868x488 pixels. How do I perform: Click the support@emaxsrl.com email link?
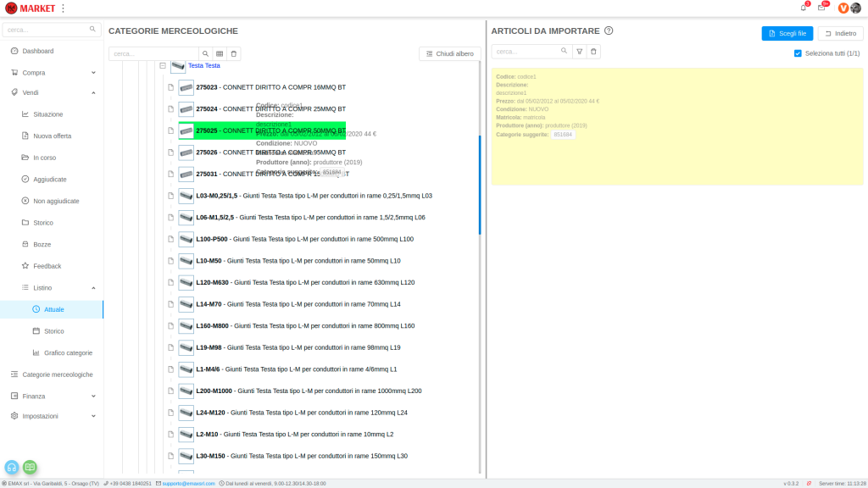188,484
